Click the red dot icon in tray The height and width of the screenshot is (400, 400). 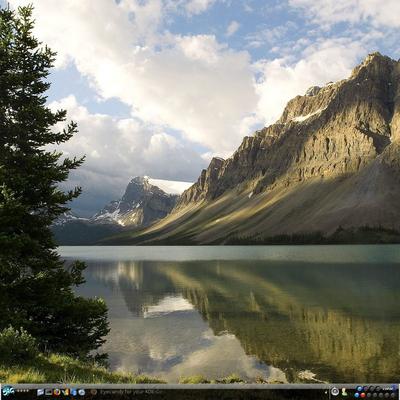coord(363,395)
